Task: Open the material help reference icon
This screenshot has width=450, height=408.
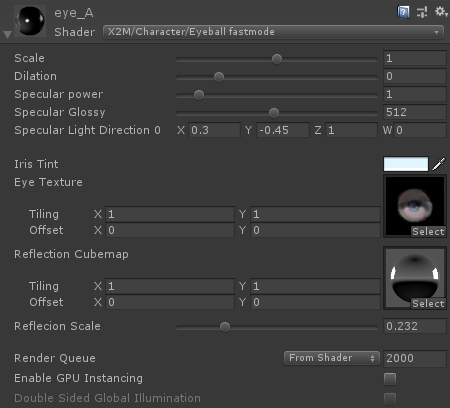Action: [x=403, y=12]
